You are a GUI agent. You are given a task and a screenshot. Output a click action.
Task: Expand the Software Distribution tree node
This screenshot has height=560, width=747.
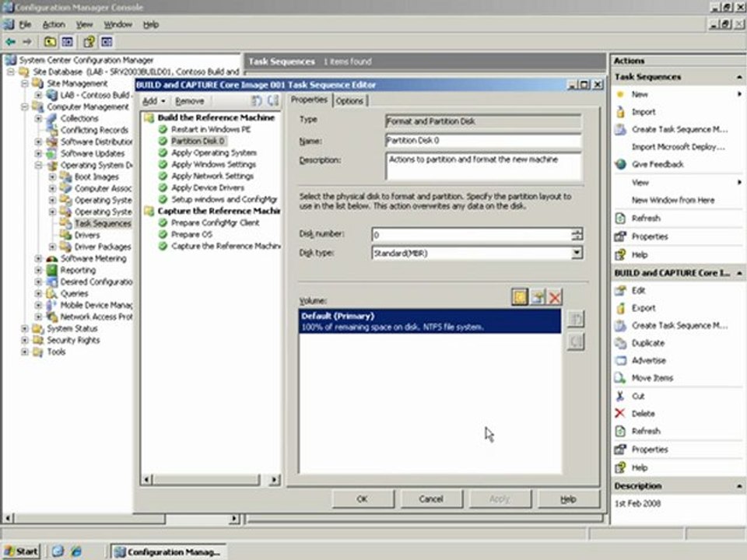39,142
